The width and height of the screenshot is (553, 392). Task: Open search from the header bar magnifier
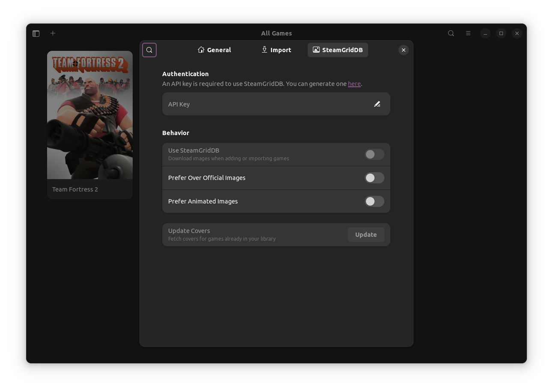[451, 33]
